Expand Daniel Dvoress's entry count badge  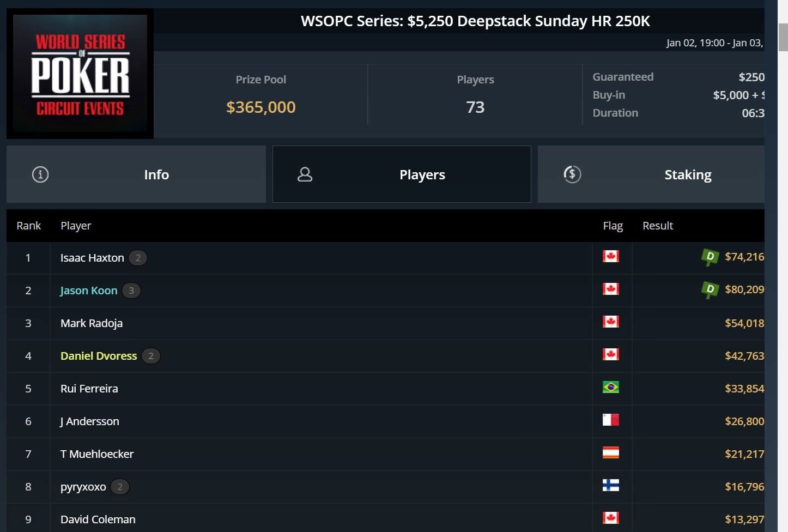click(x=151, y=356)
